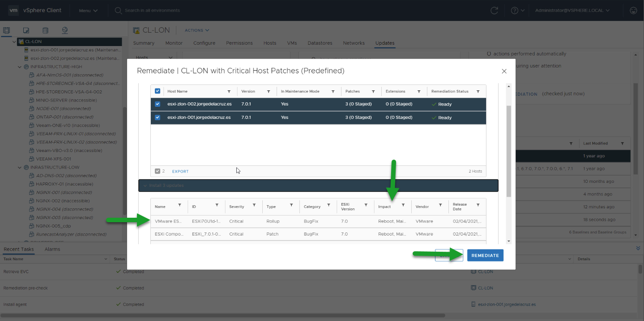644x321 pixels.
Task: Click the refresh icon in the top bar
Action: tap(494, 10)
